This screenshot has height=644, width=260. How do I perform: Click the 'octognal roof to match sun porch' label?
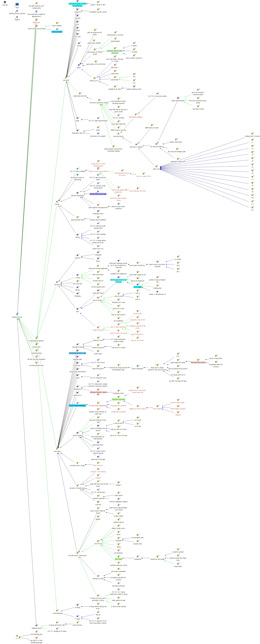pos(115,52)
